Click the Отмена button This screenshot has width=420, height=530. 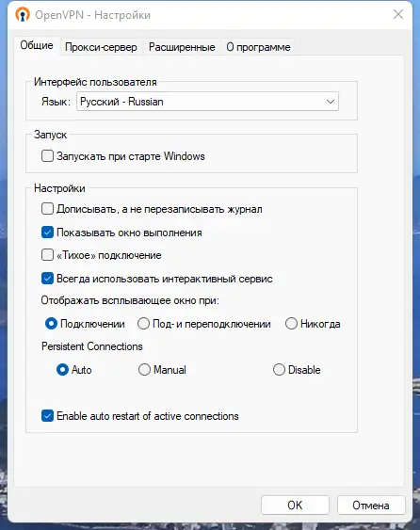[x=371, y=505]
